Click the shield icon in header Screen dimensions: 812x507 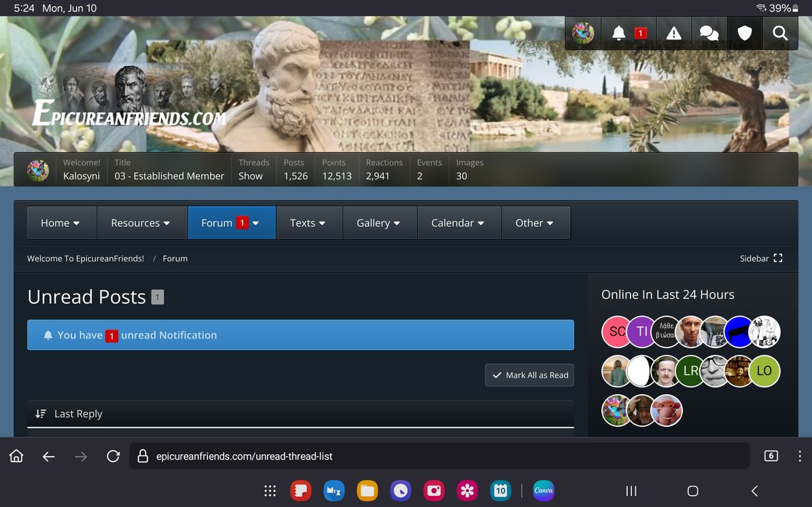[x=745, y=33]
